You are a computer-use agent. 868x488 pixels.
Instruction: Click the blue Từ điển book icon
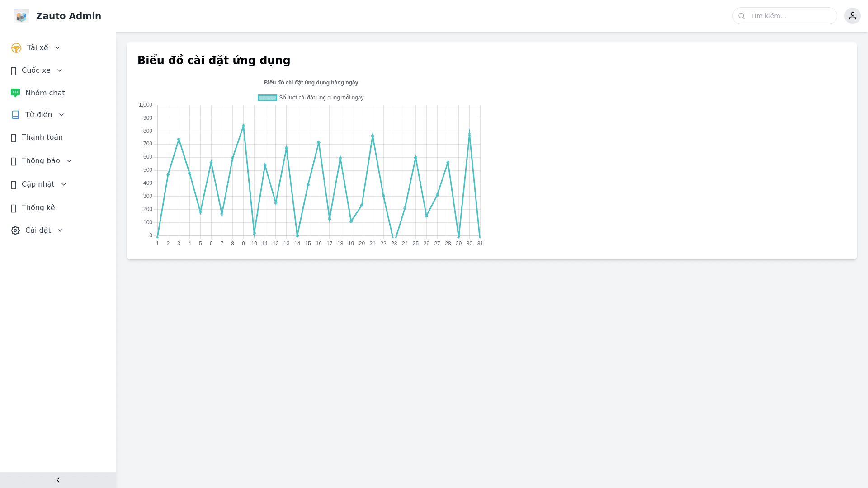pyautogui.click(x=15, y=115)
